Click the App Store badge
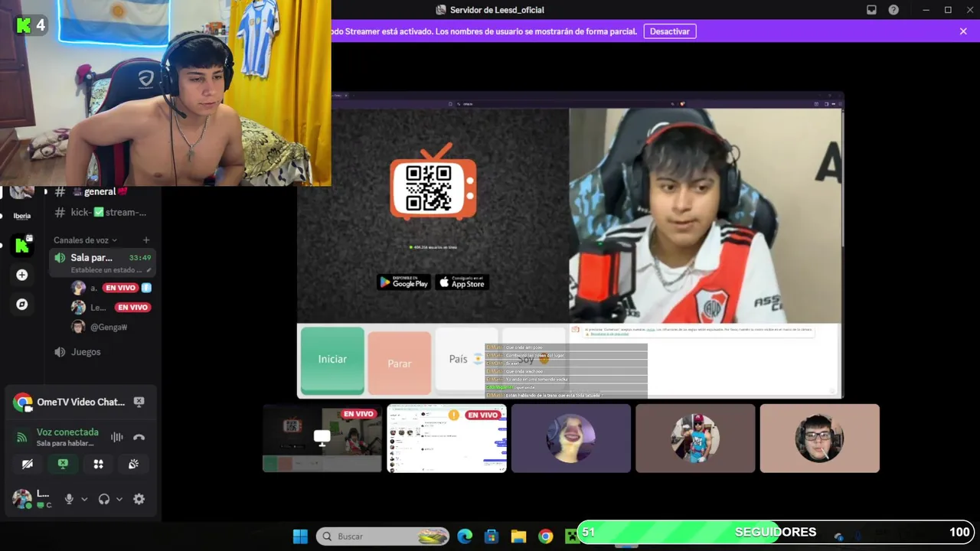This screenshot has height=551, width=980. tap(462, 282)
